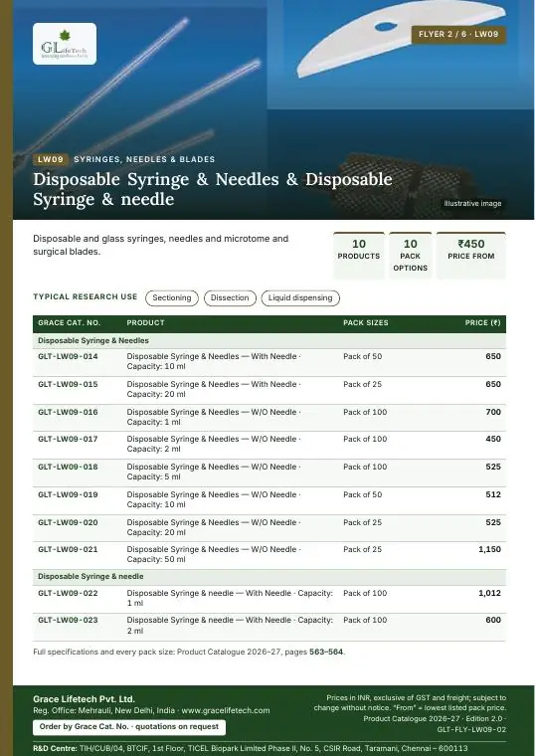Click the LW09 category tag
This screenshot has width=535, height=756.
[51, 159]
